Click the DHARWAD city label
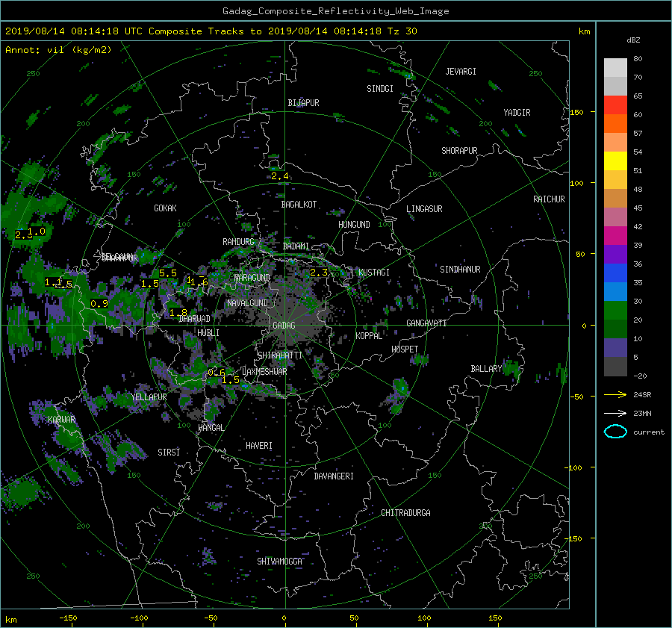Image resolution: width=672 pixels, height=628 pixels. (x=195, y=319)
